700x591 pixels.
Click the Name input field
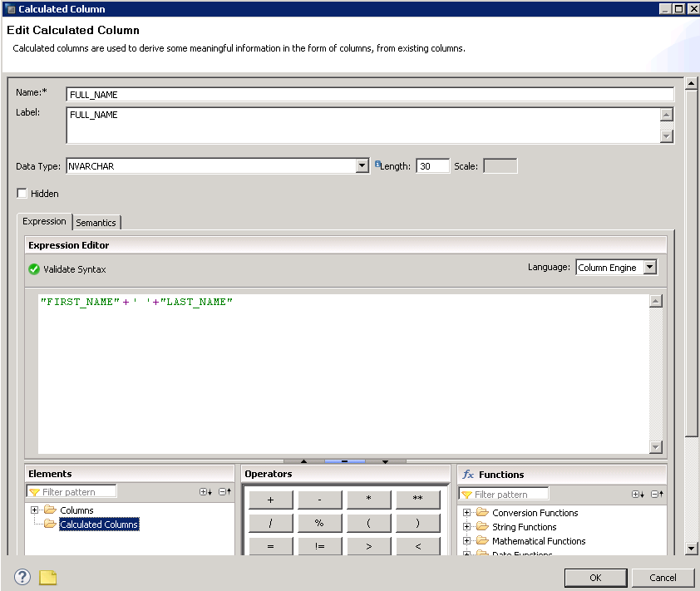tap(370, 95)
